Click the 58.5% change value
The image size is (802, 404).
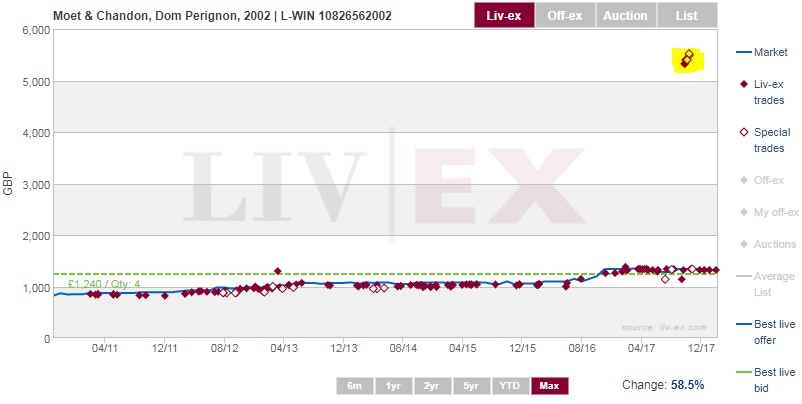point(687,385)
